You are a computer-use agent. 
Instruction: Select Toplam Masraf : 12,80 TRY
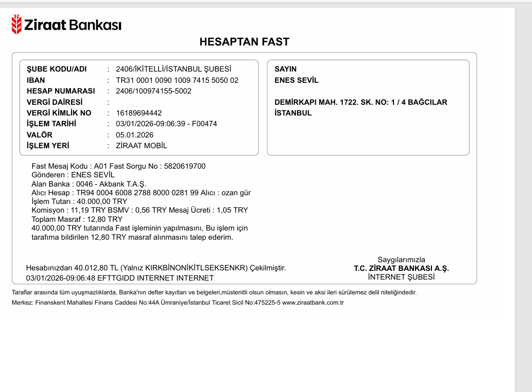[77, 219]
